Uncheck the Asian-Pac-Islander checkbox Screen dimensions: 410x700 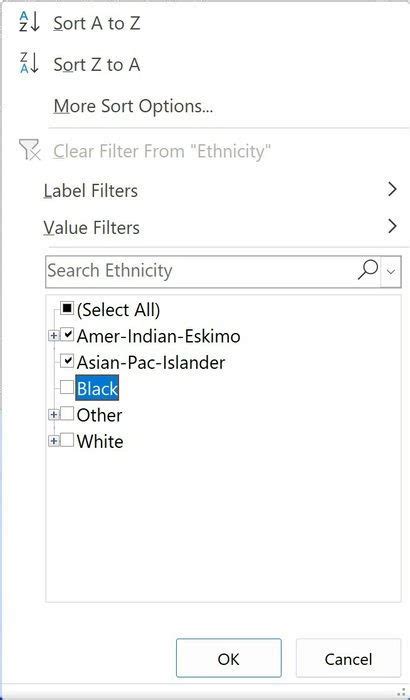67,361
